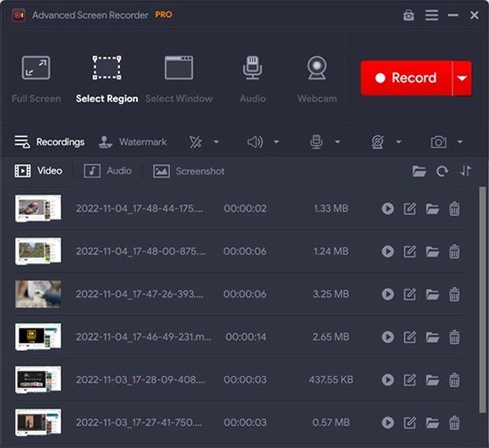Open folder of recording 17-48-44-175
This screenshot has width=489, height=448.
click(432, 208)
